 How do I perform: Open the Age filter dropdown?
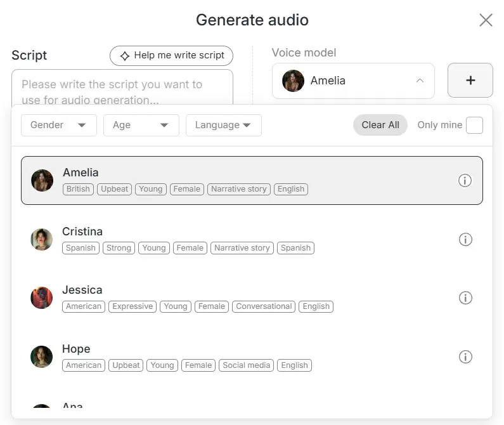point(141,125)
